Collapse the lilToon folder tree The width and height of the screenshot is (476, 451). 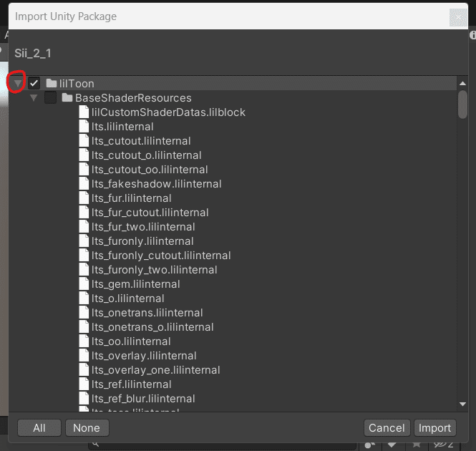18,83
